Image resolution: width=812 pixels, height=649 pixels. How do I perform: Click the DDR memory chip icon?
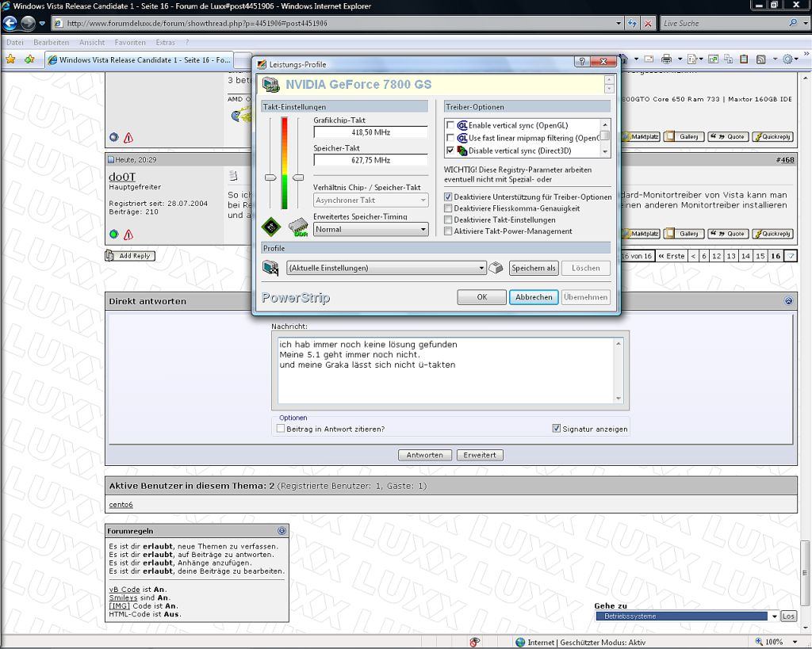click(298, 227)
